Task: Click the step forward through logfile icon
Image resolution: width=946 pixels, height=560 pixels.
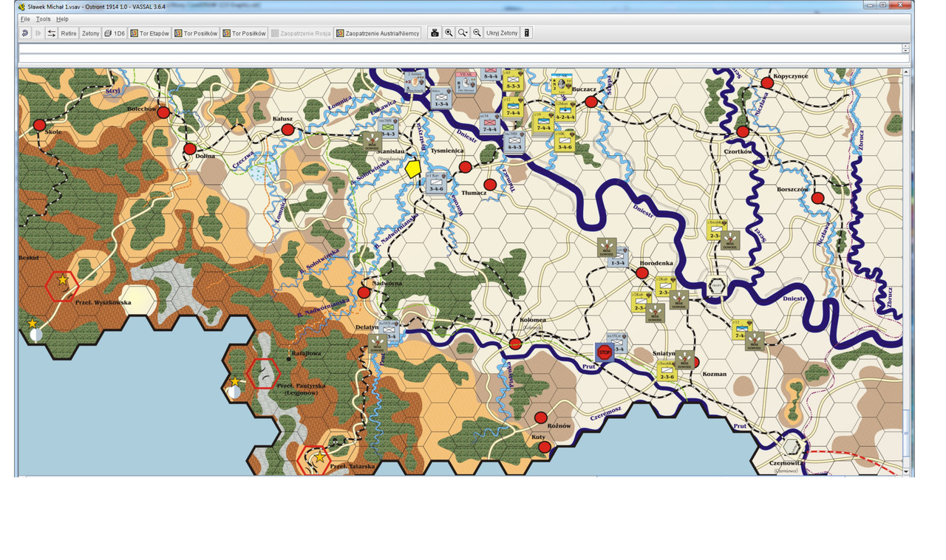Action: click(x=38, y=33)
